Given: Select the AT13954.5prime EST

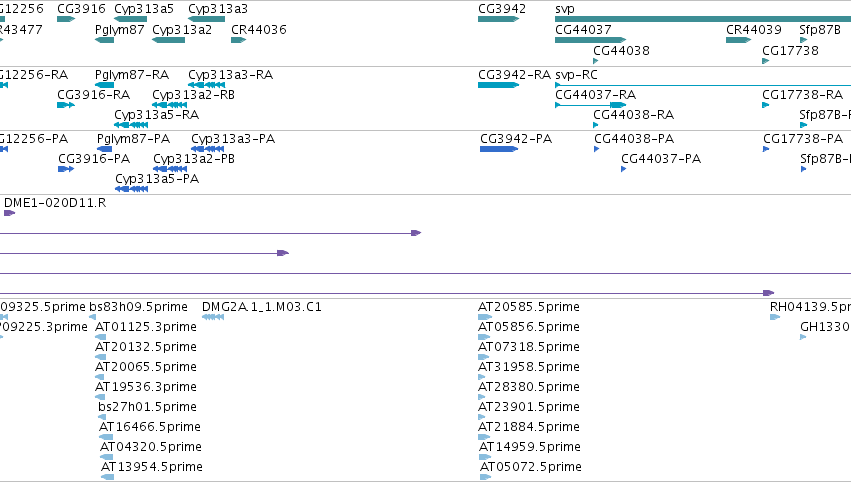Looking at the screenshot, I should (107, 477).
